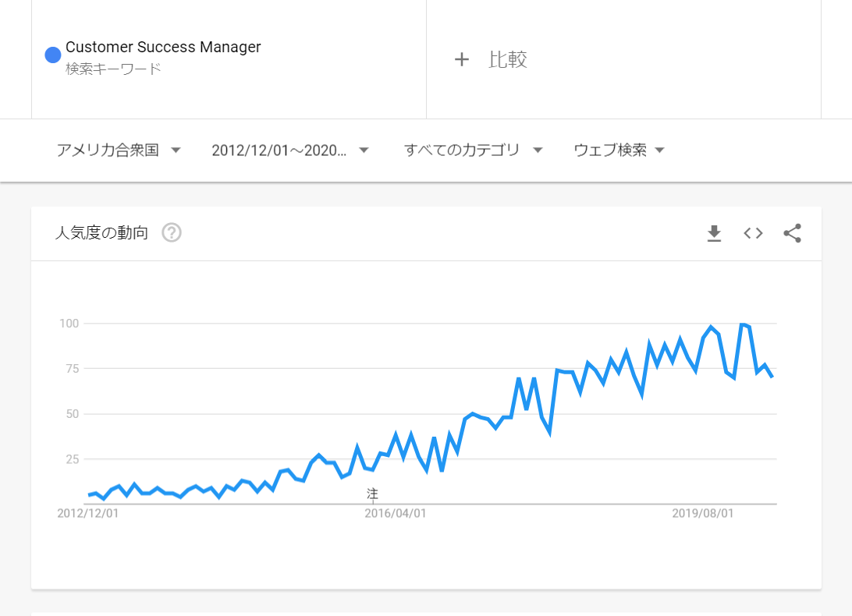Click the 検索キーワード subtitle label
This screenshot has height=616, width=852.
pos(113,69)
